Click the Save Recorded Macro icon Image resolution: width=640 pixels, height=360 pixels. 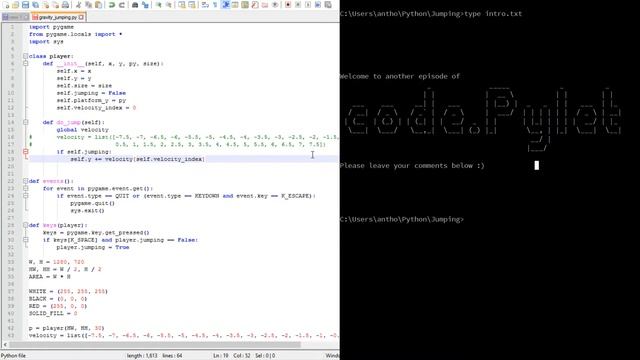pyautogui.click(x=328, y=5)
